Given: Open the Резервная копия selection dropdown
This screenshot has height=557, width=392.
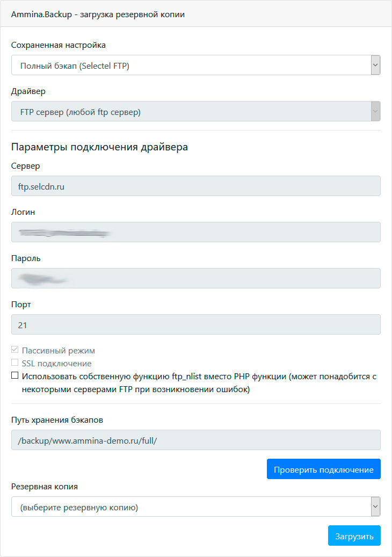Looking at the screenshot, I should [x=195, y=507].
